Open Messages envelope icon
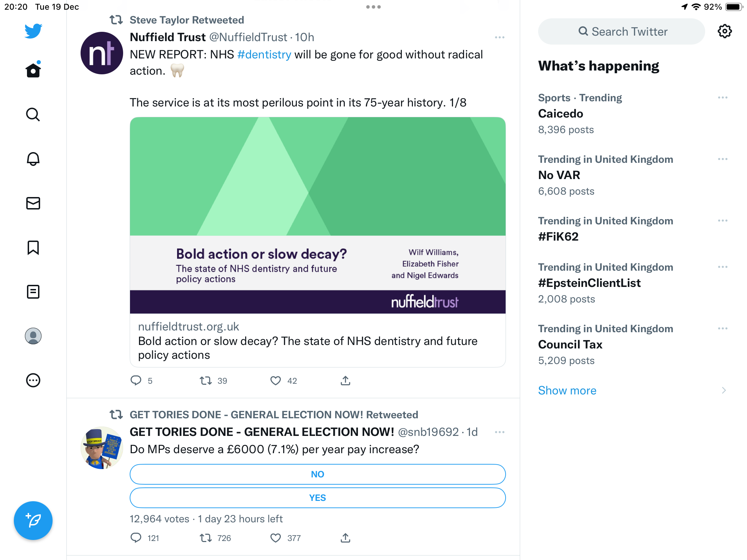The image size is (747, 560). (33, 203)
